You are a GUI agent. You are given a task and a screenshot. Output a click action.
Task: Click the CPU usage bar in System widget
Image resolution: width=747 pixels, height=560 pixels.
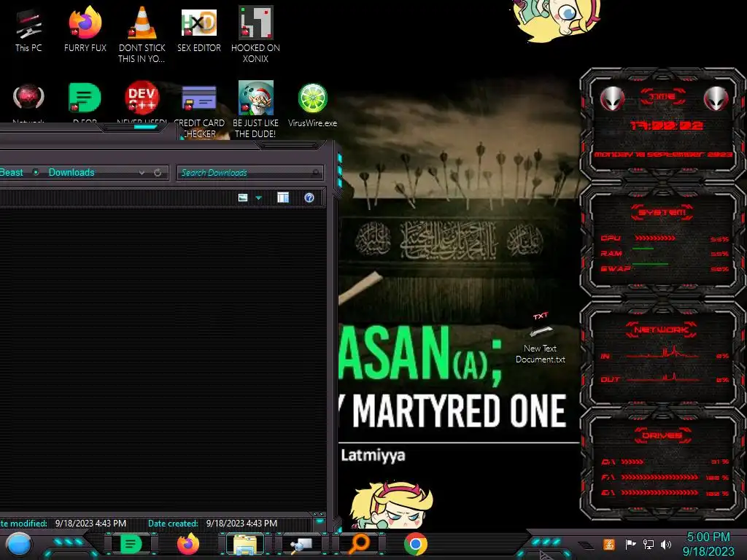(655, 238)
